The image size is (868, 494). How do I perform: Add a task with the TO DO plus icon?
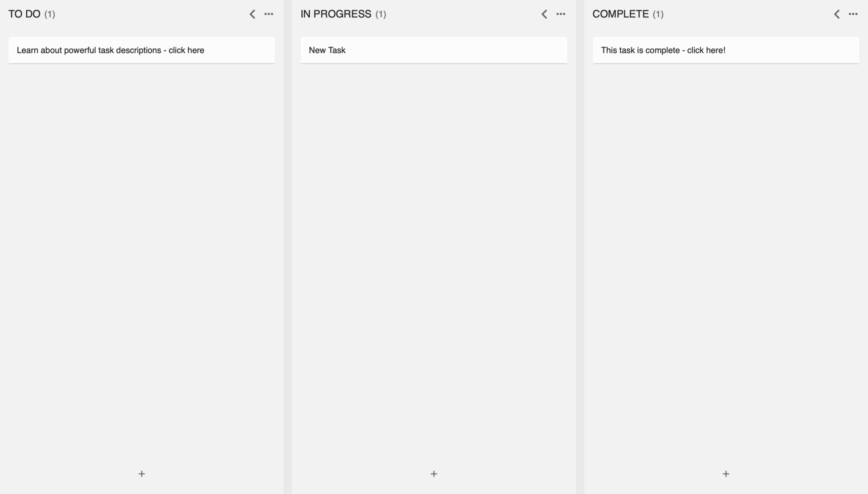pyautogui.click(x=142, y=474)
